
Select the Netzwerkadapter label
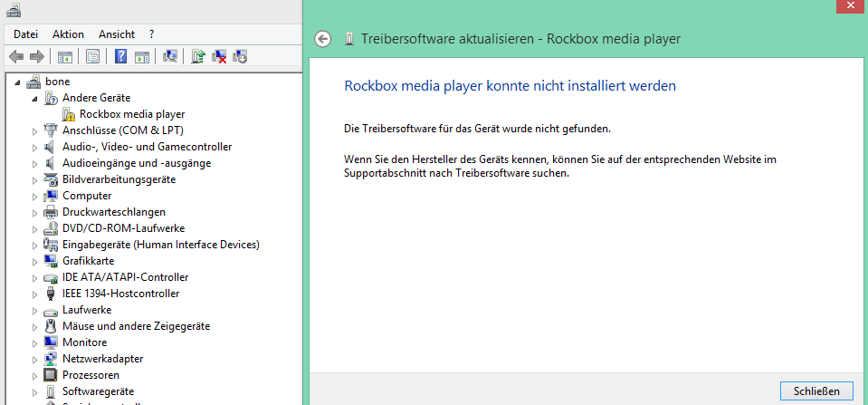coord(103,359)
